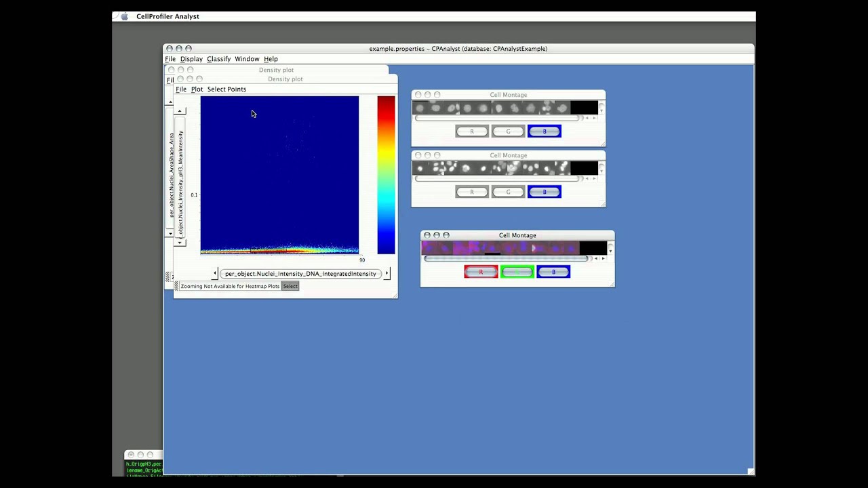Toggle G channel in the topmost Cell Montage
The image size is (868, 488).
(x=508, y=131)
